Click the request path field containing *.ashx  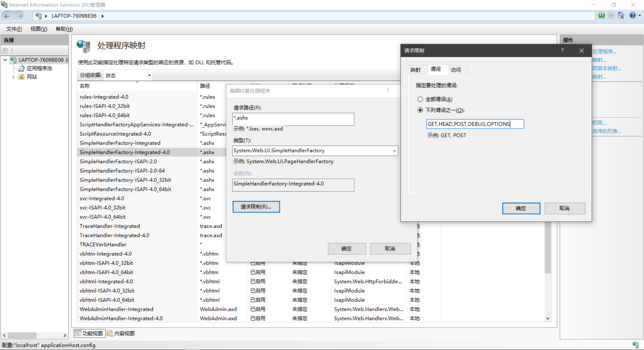[x=293, y=119]
